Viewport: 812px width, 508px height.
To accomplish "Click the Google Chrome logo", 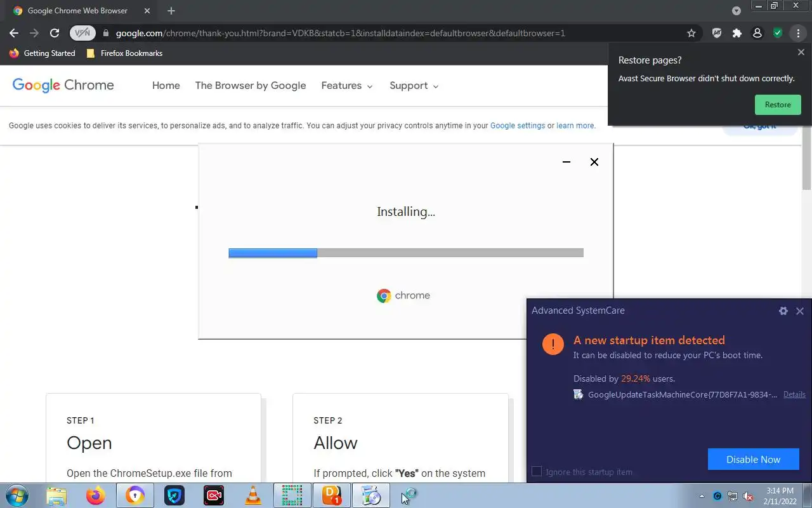I will [x=63, y=85].
